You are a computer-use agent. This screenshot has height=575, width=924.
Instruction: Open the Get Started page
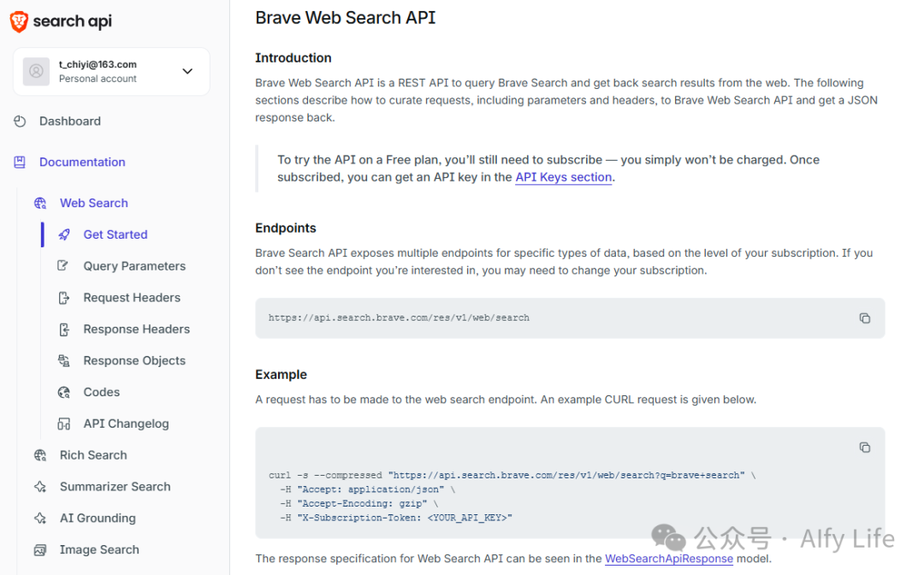tap(115, 234)
